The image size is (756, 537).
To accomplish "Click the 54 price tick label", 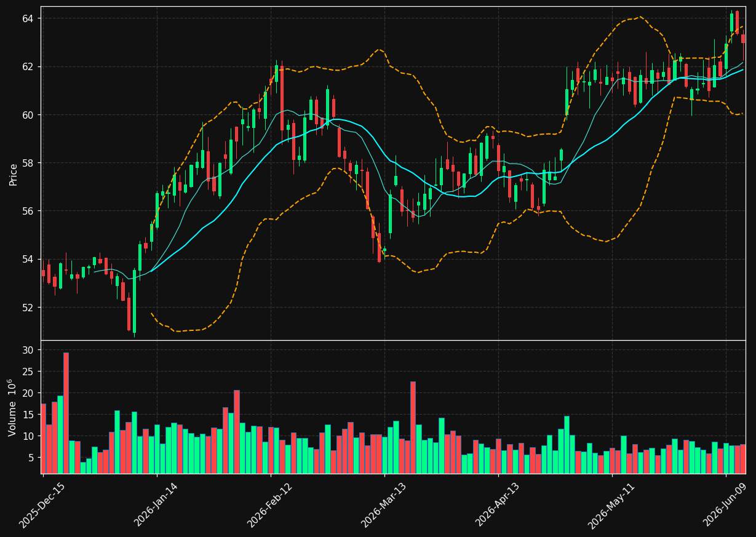I will (x=29, y=259).
